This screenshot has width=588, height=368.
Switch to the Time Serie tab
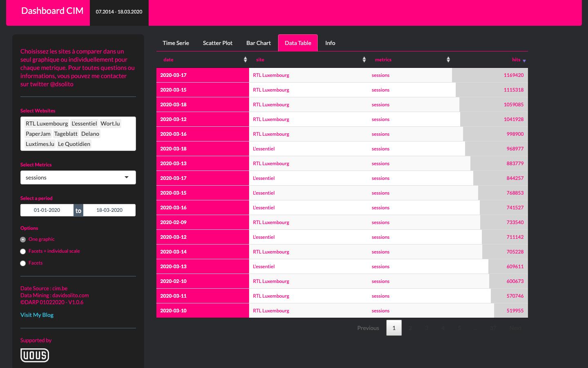pyautogui.click(x=176, y=43)
